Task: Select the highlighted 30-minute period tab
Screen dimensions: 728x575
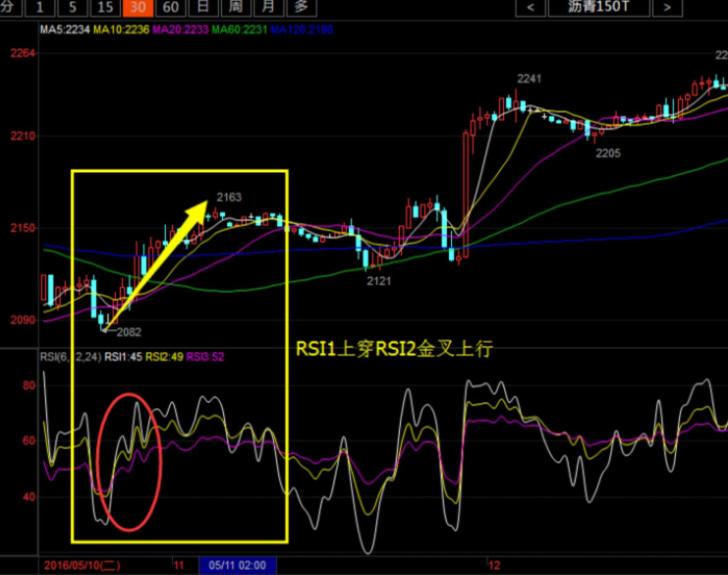Action: (x=138, y=7)
